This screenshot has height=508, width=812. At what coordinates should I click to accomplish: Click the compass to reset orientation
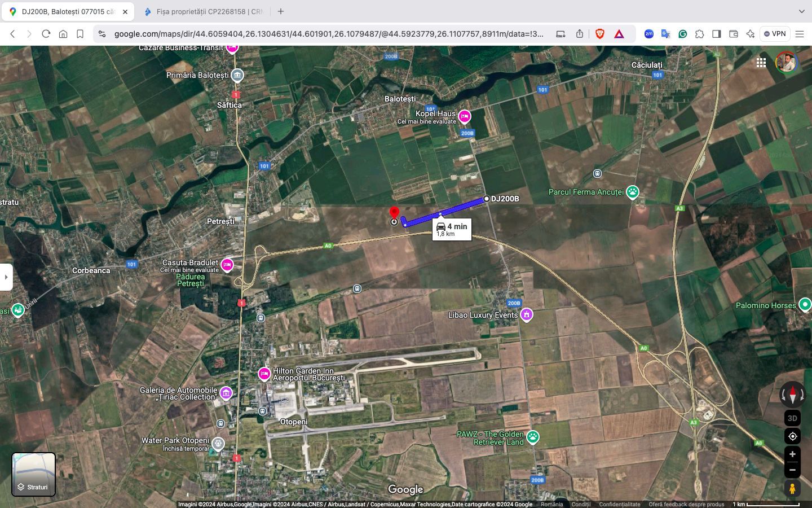click(x=792, y=394)
